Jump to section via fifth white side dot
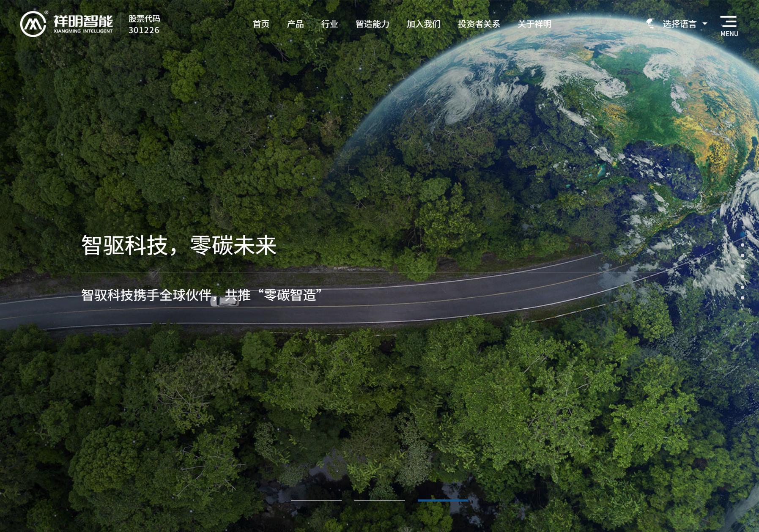Screen dimensions: 759x532 click(743, 287)
